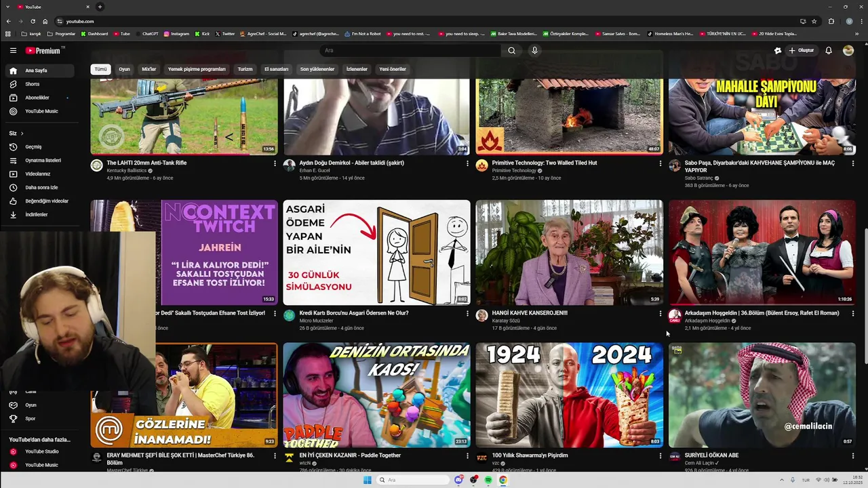The height and width of the screenshot is (488, 868).
Task: Open the YouTube guide hamburger menu
Action: click(x=13, y=50)
